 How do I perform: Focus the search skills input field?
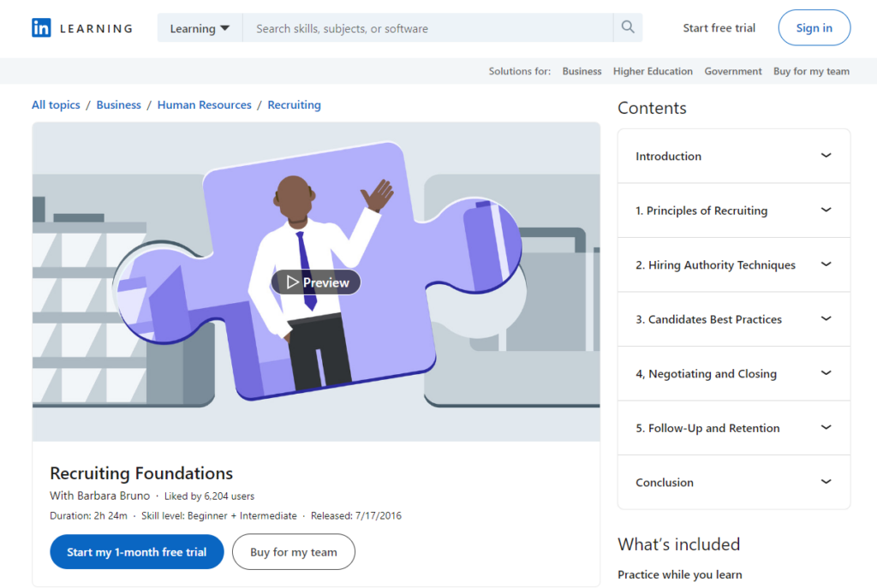coord(428,28)
